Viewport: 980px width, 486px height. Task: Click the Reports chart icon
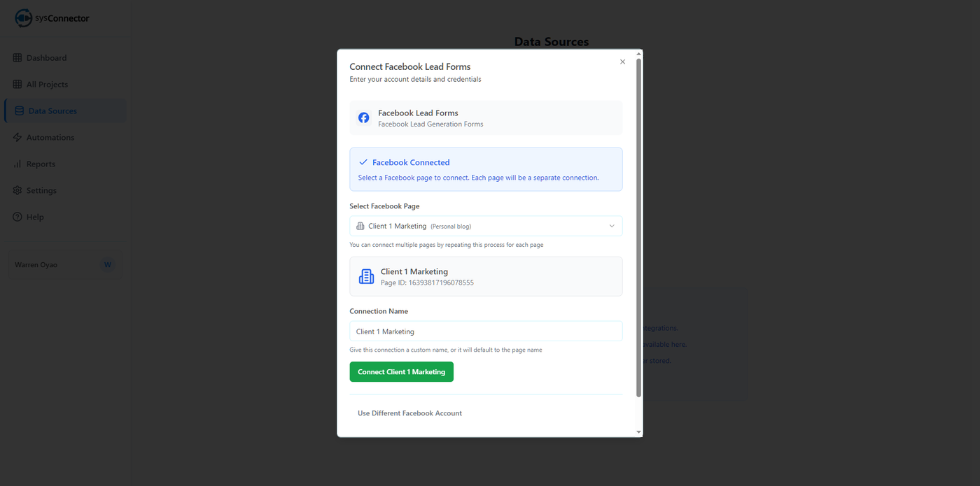pyautogui.click(x=17, y=164)
